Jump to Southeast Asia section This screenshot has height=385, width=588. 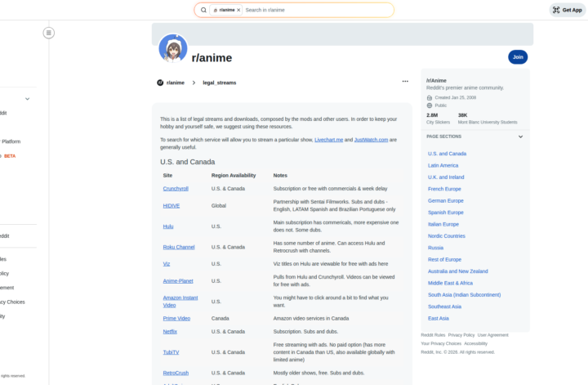pyautogui.click(x=444, y=306)
